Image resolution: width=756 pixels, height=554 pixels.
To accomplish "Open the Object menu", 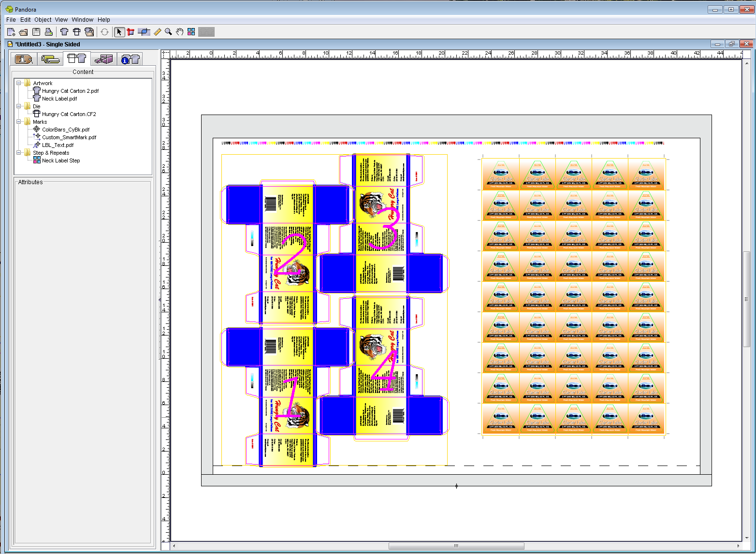I will click(43, 20).
